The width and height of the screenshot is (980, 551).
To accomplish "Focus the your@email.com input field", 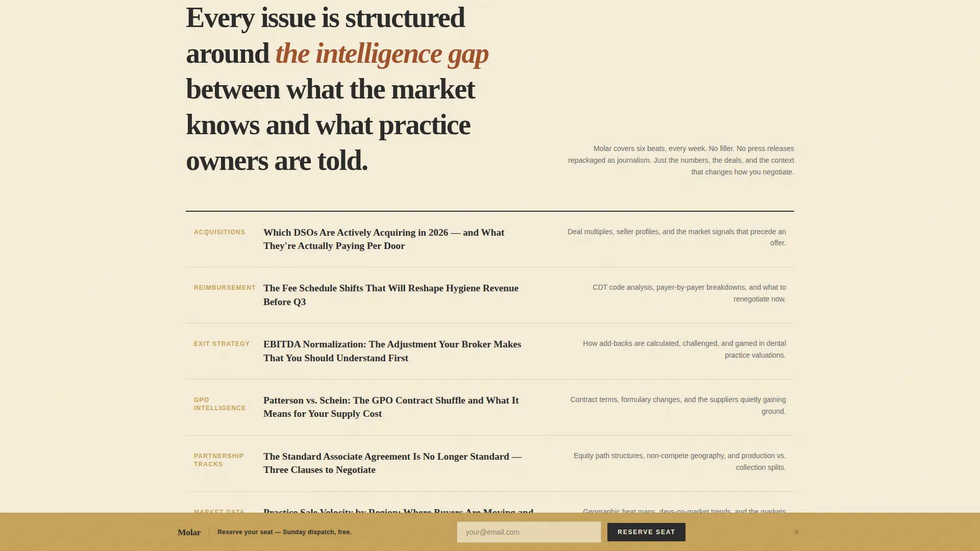I will 529,532.
